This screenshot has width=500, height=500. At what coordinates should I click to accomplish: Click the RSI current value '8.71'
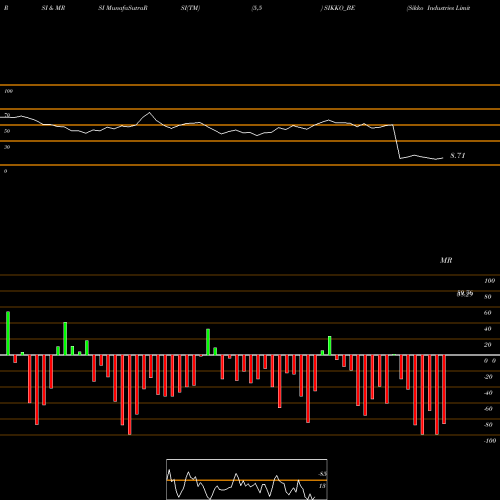458,155
